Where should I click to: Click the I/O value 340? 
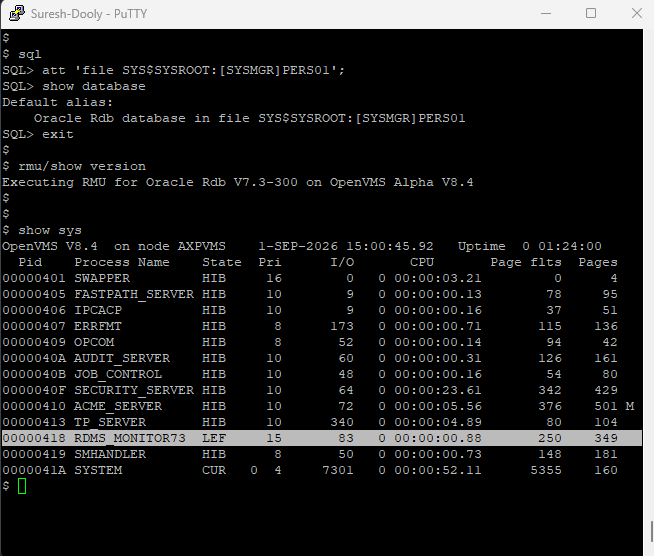click(342, 422)
